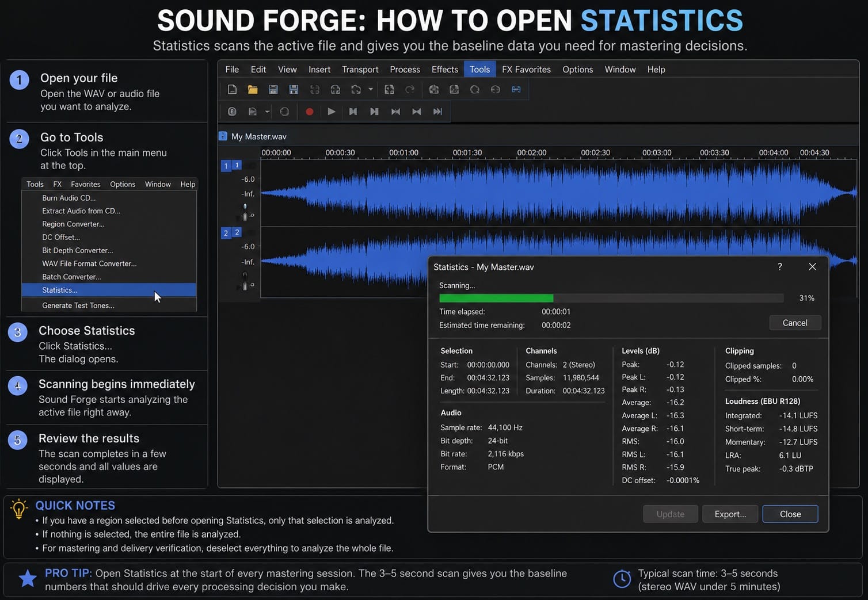Click the round icon left of Record

click(284, 112)
